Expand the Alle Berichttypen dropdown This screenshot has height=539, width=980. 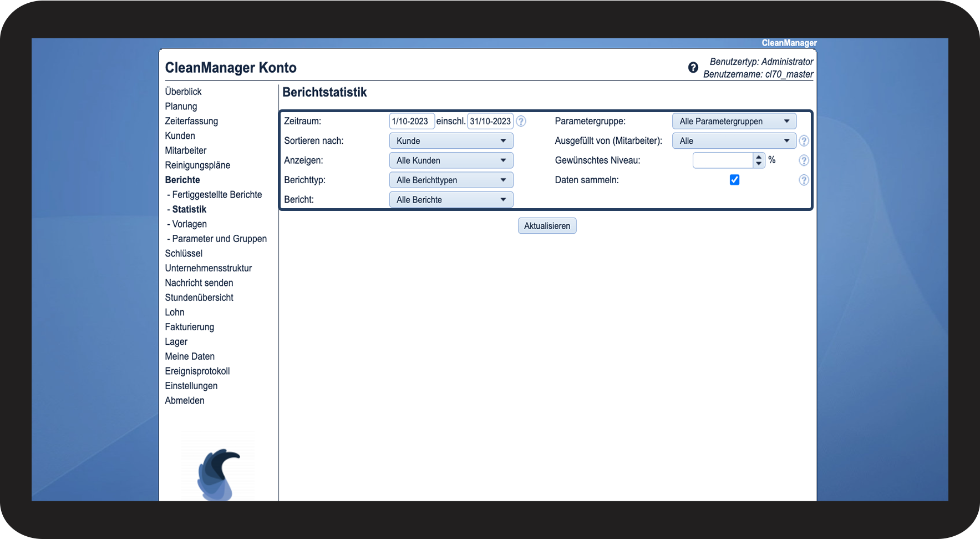(x=451, y=180)
